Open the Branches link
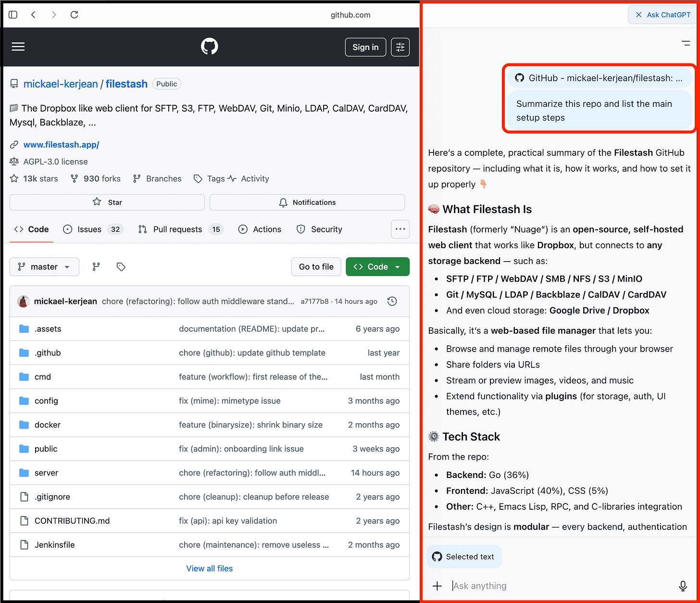 pos(157,179)
